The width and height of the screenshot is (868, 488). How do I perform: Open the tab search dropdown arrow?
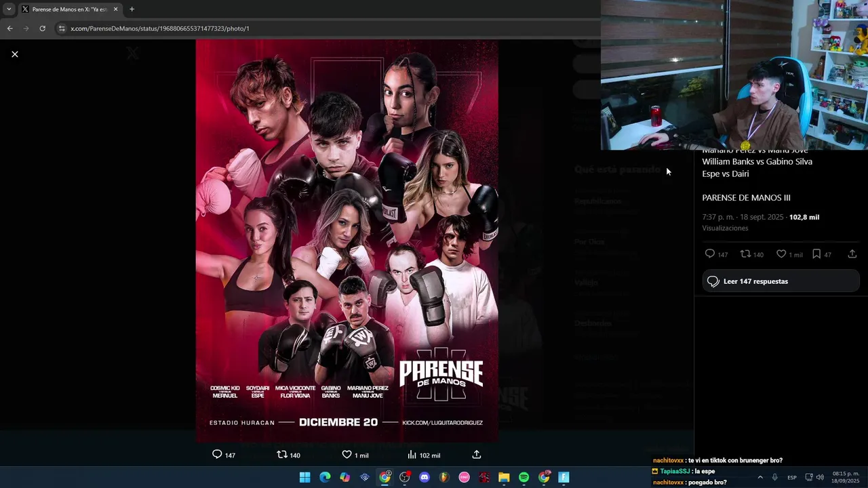[9, 9]
